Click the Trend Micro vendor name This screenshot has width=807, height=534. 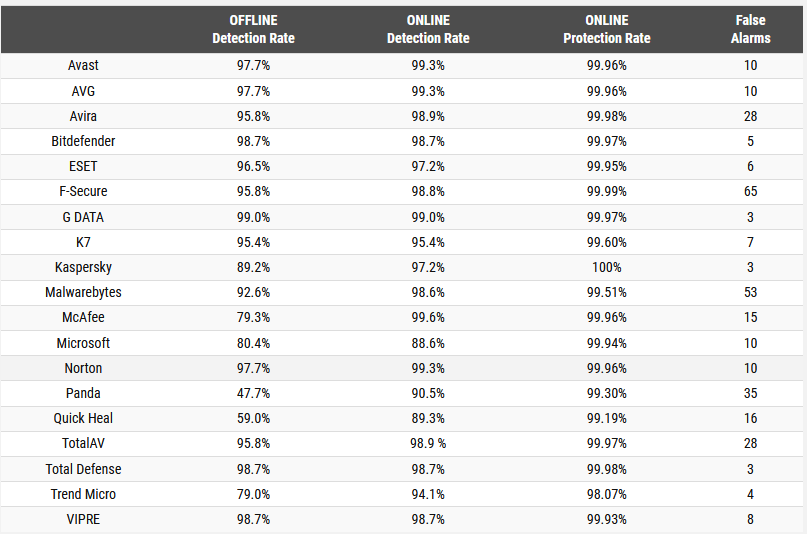pyautogui.click(x=83, y=494)
